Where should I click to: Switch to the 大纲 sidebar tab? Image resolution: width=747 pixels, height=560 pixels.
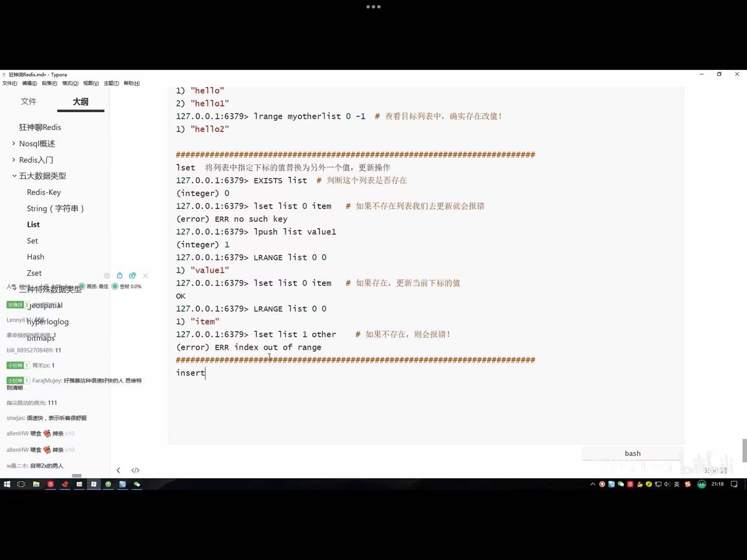click(x=80, y=102)
